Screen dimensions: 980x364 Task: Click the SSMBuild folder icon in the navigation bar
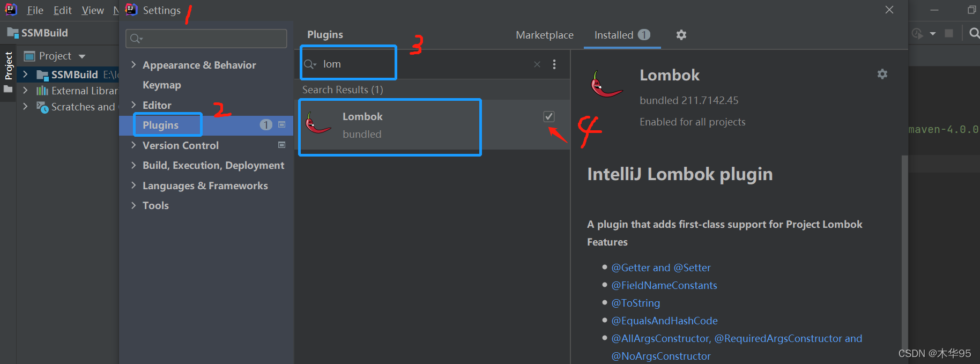(x=12, y=33)
